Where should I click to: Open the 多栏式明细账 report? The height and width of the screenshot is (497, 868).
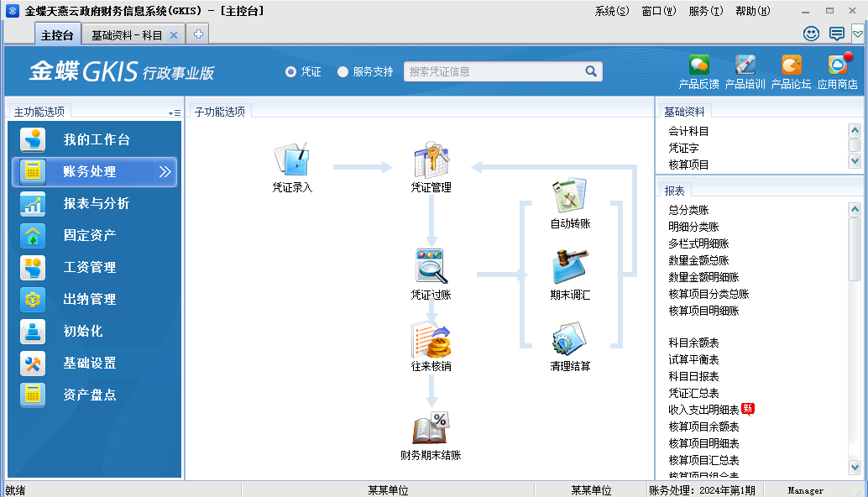pos(698,243)
